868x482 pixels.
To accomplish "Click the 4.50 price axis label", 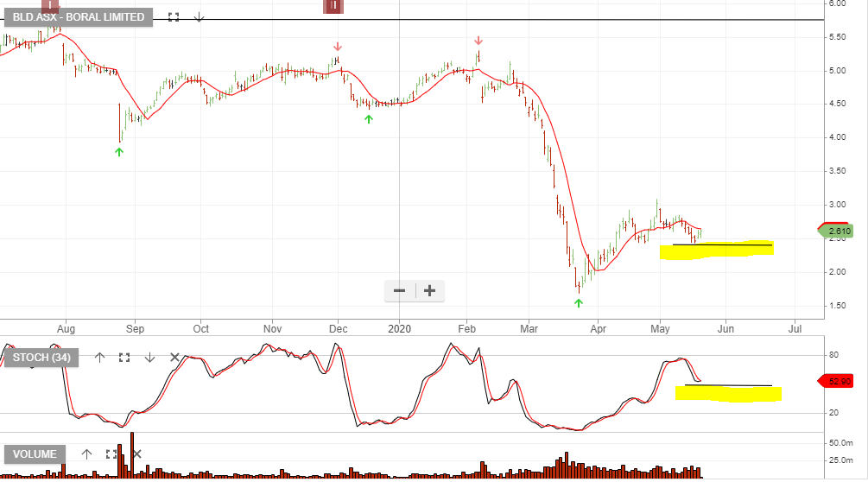I will coord(837,104).
